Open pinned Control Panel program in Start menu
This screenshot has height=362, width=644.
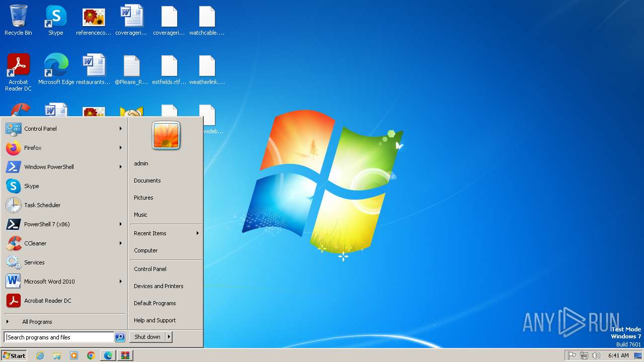[x=64, y=129]
